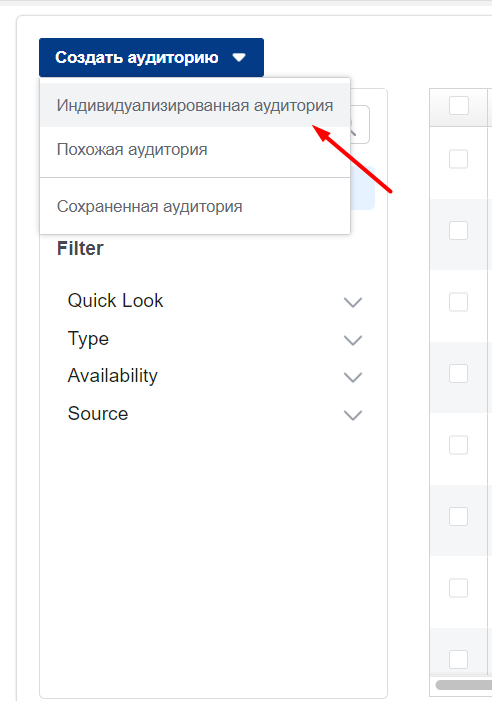Click the Type filter label
The image size is (492, 701).
coord(88,339)
